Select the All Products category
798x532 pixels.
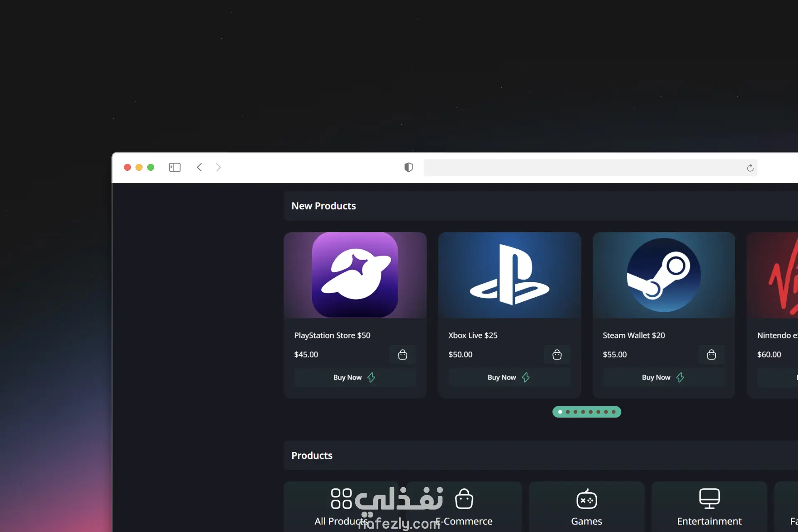coord(341,507)
